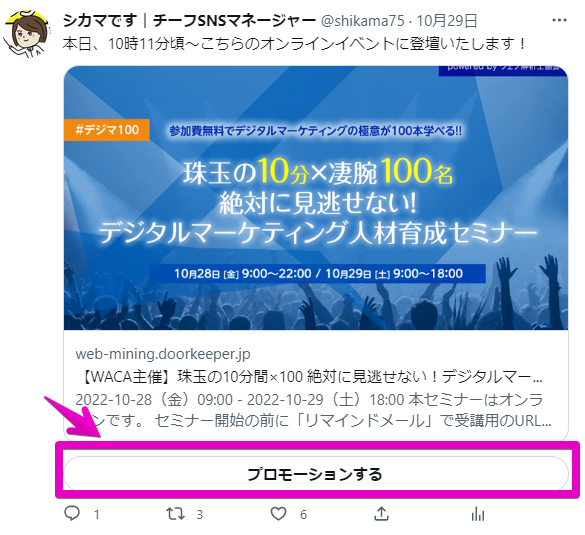The height and width of the screenshot is (535, 585).
Task: Open the three-dot more options menu
Action: [559, 21]
